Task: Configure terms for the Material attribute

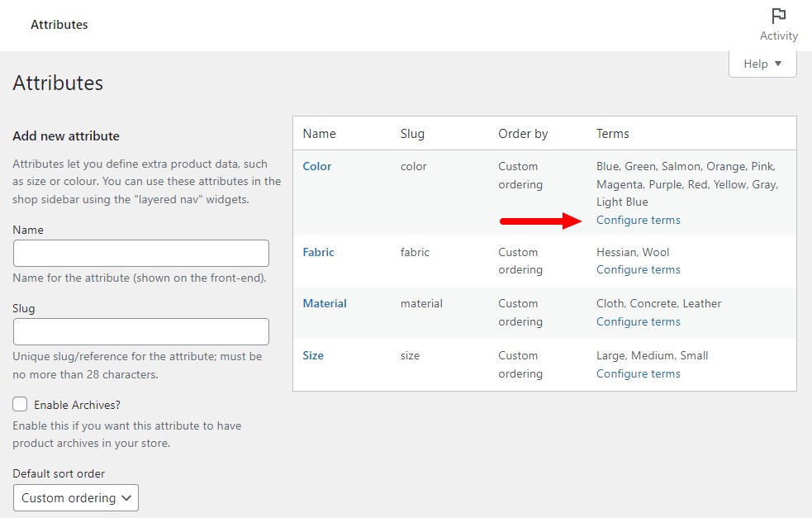Action: coord(639,321)
